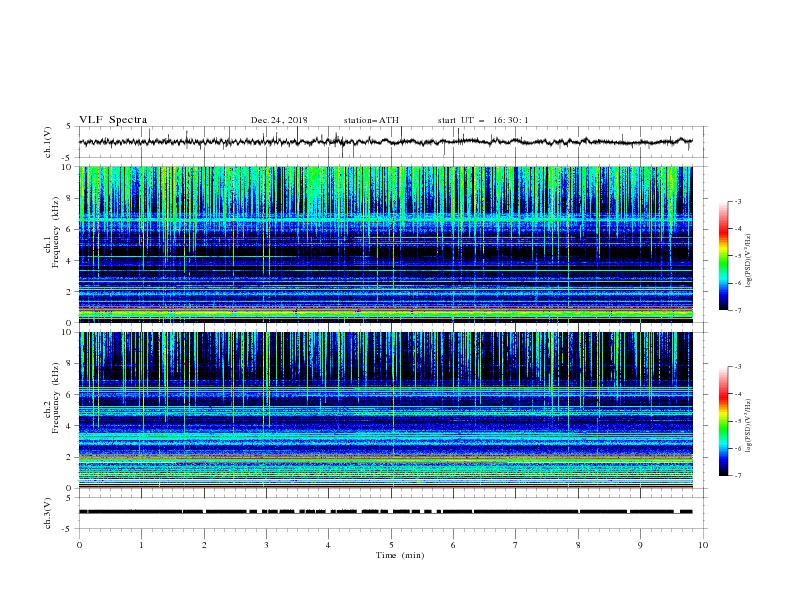This screenshot has width=792, height=612.
Task: Click the "-5" tick on lower colorbar
Action: click(738, 421)
